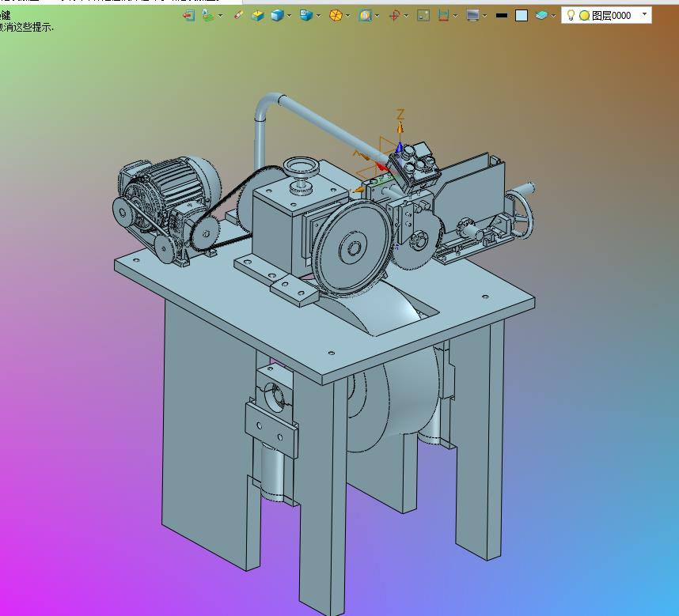Expand the rotate target dropdown arrow

point(406,16)
